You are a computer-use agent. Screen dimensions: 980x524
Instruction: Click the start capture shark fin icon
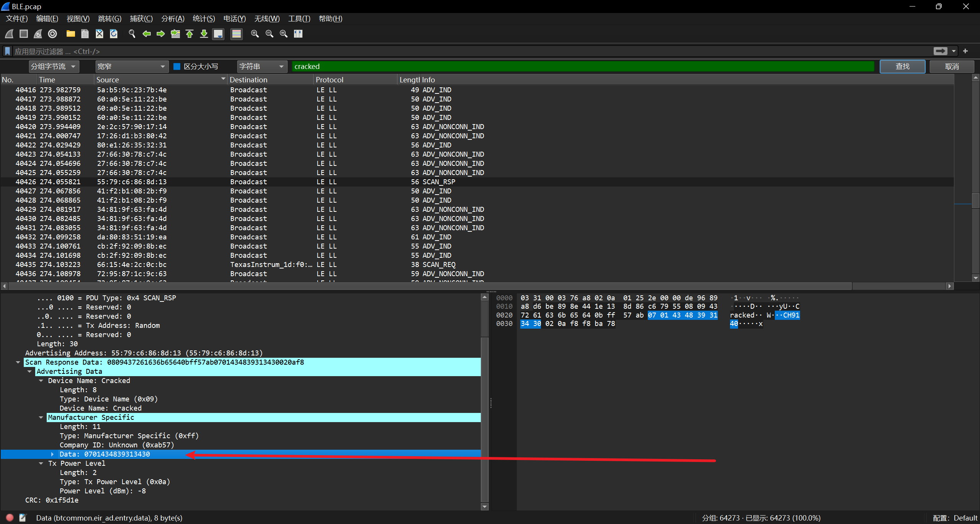pos(10,34)
